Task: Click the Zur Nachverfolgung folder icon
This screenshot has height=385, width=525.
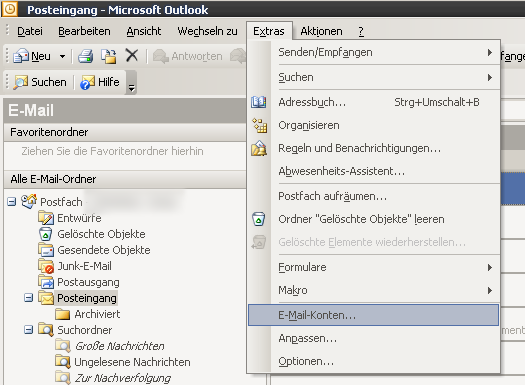Action: point(63,378)
